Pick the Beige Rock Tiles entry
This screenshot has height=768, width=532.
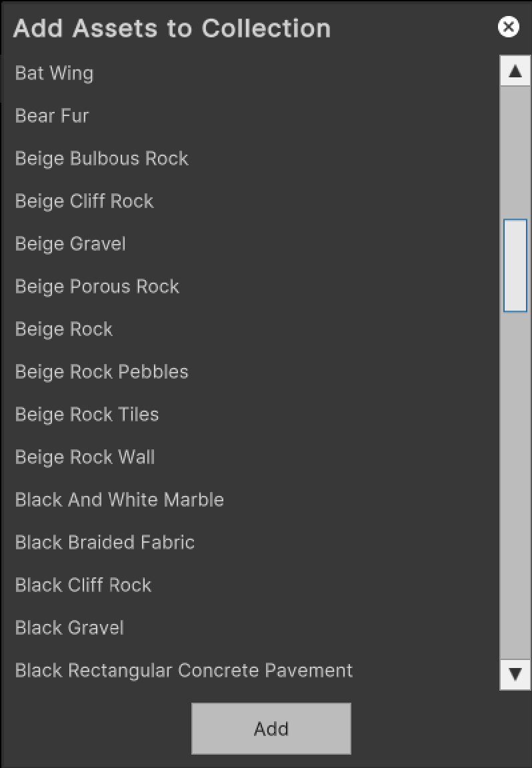tap(87, 415)
